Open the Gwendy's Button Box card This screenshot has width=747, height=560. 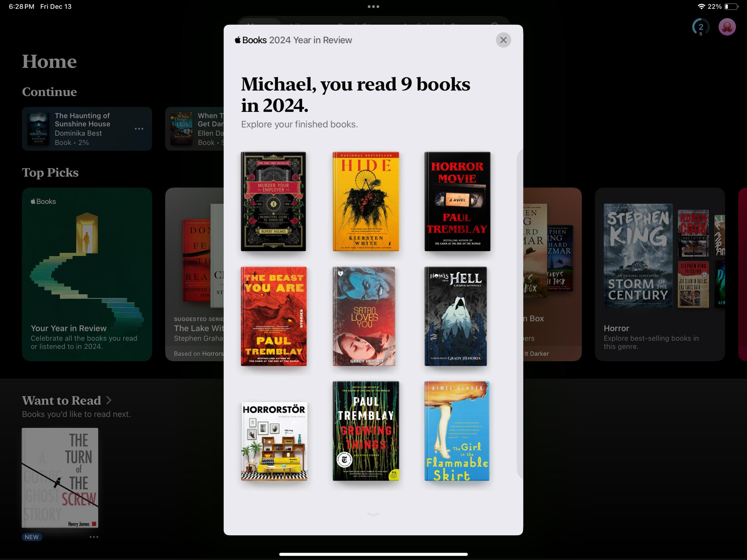552,274
